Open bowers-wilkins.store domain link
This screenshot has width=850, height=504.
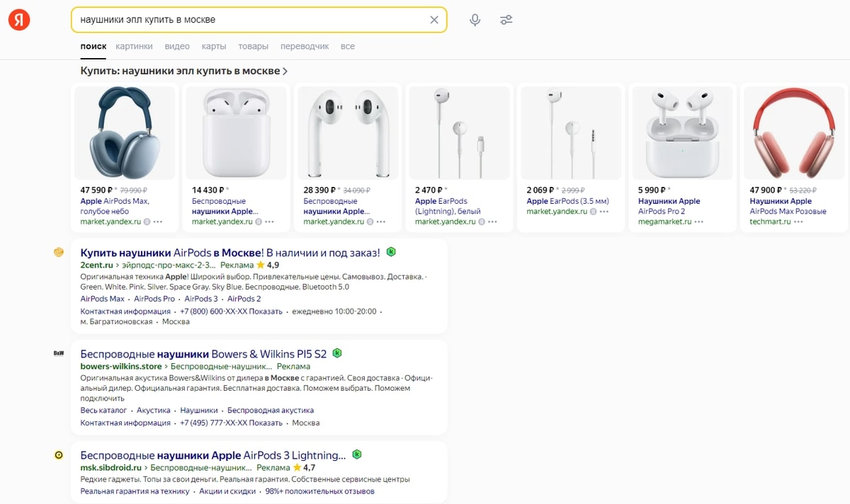121,367
